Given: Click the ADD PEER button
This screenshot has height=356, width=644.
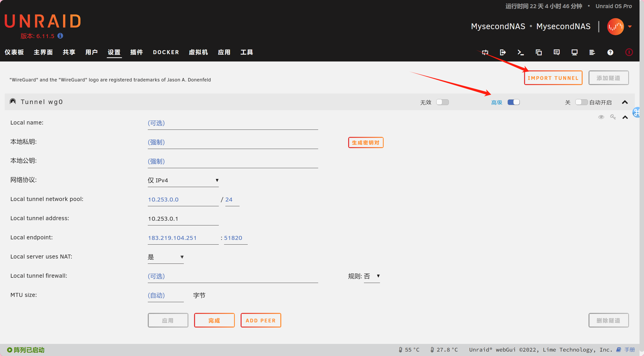Looking at the screenshot, I should click(261, 321).
